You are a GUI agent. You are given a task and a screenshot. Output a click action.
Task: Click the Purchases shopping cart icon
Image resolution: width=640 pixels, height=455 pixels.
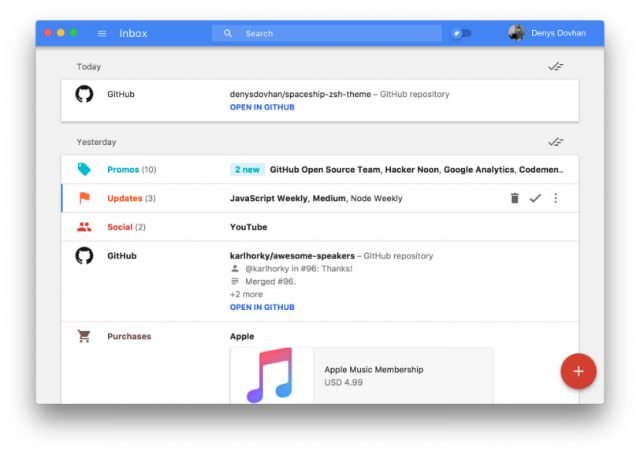pyautogui.click(x=84, y=336)
